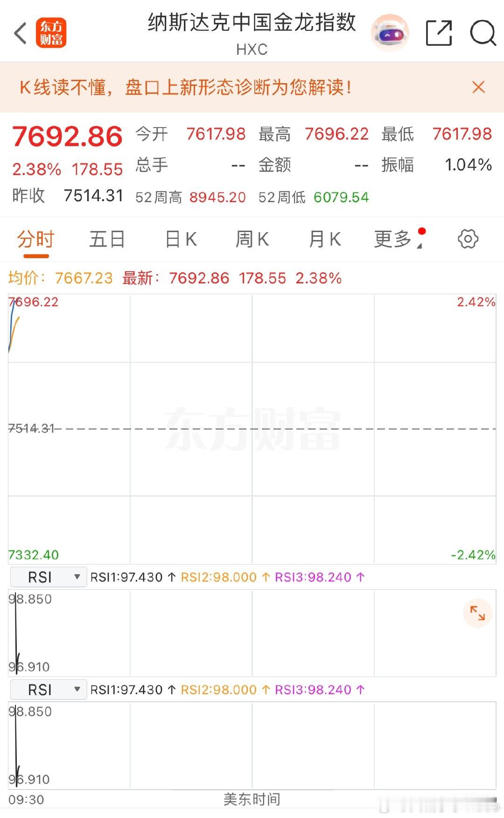Open the second RSI indicator dropdown
504x818 pixels.
(49, 690)
